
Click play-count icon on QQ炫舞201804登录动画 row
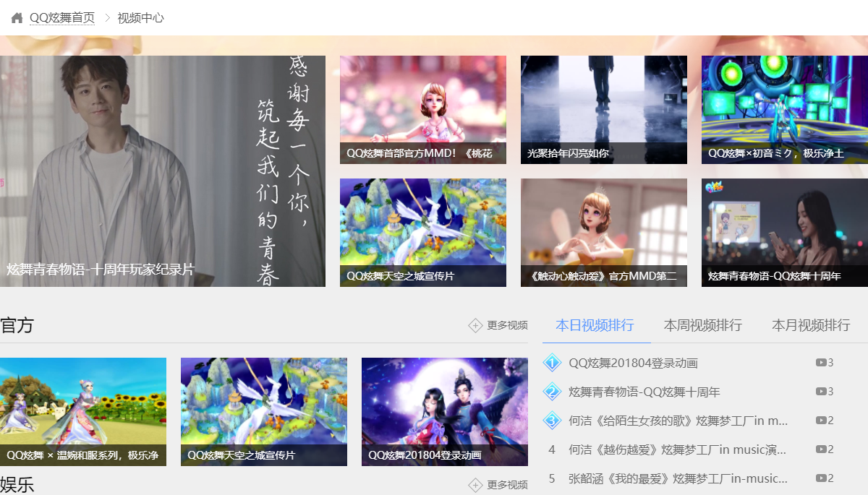(x=821, y=363)
